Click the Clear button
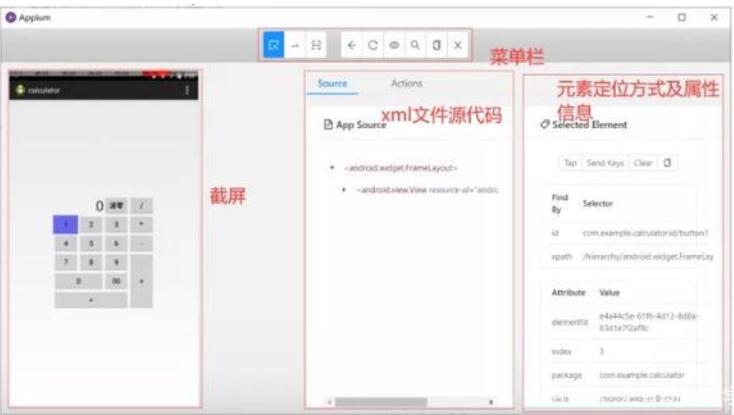 pyautogui.click(x=643, y=163)
